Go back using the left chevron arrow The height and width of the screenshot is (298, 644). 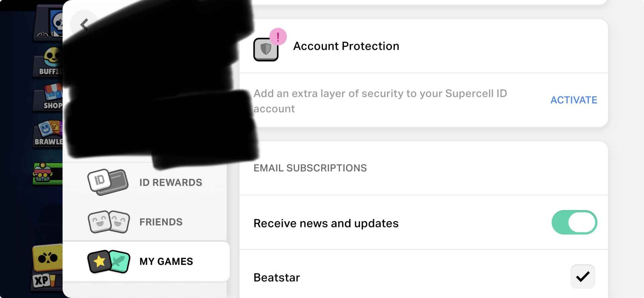click(84, 25)
